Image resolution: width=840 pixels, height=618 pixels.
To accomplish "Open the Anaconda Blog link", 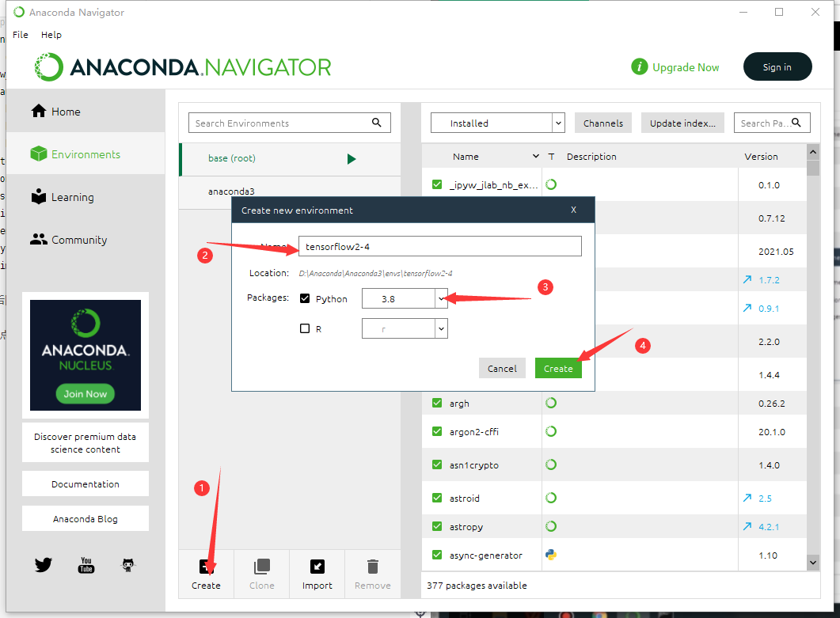I will point(86,518).
